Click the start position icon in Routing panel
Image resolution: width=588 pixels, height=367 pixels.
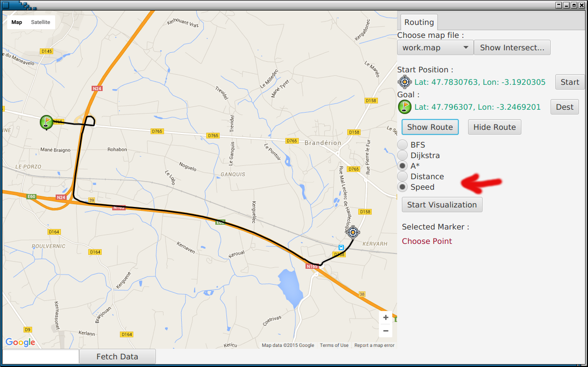[404, 82]
